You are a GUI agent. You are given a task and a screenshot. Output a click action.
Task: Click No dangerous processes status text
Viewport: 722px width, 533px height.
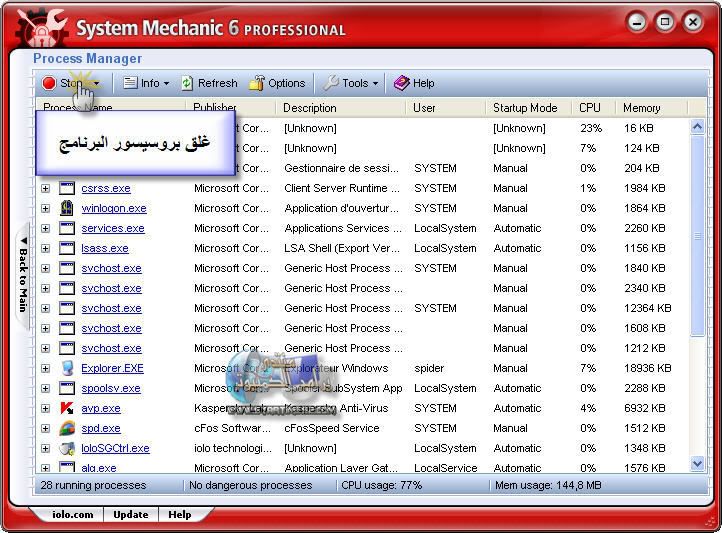250,485
